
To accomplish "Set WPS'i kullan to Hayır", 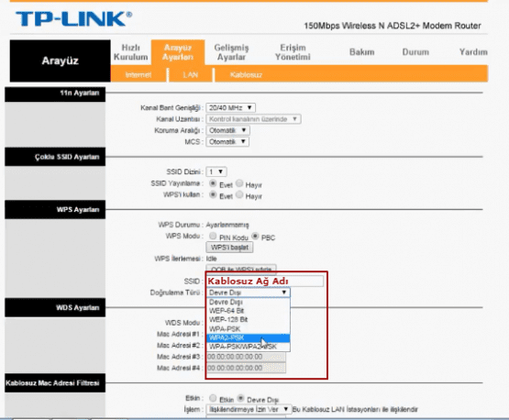I will pyautogui.click(x=239, y=194).
